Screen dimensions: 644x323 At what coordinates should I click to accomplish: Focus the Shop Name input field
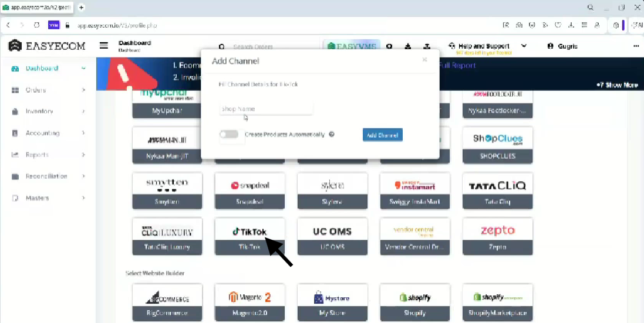(266, 109)
